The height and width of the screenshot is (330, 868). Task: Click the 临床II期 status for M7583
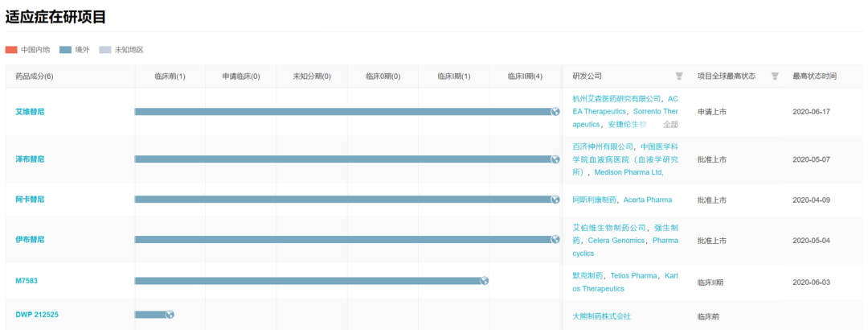point(710,283)
